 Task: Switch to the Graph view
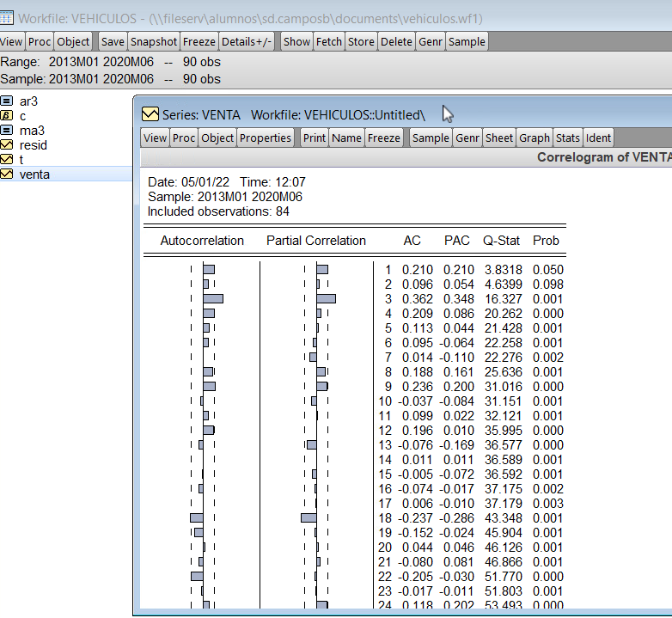(x=535, y=138)
